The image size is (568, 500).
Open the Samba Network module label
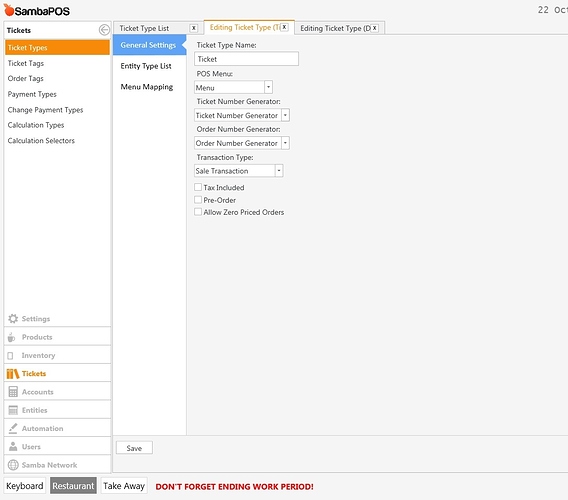[x=49, y=465]
